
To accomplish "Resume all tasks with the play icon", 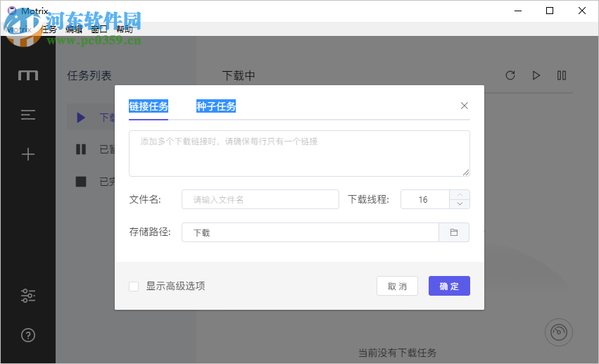I will pos(536,75).
